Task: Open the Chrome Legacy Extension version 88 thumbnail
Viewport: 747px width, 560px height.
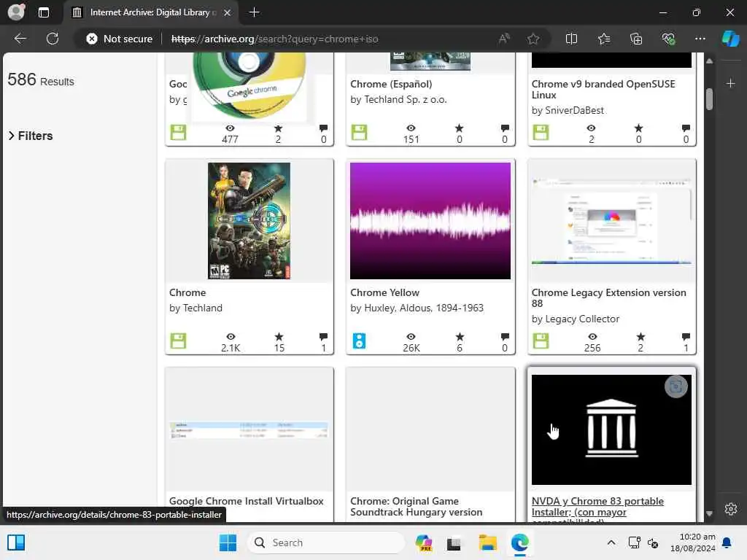Action: [611, 221]
